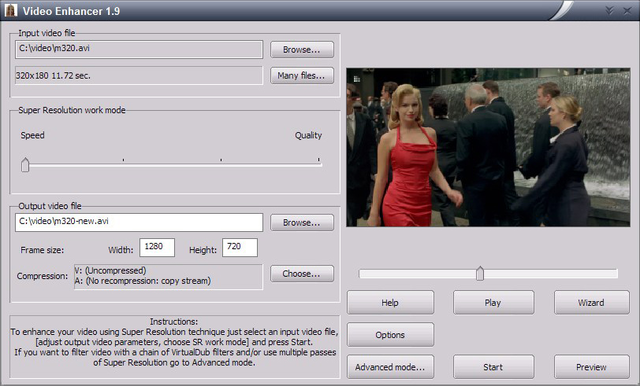Open the Many files dialog
The height and width of the screenshot is (386, 640).
tap(302, 75)
